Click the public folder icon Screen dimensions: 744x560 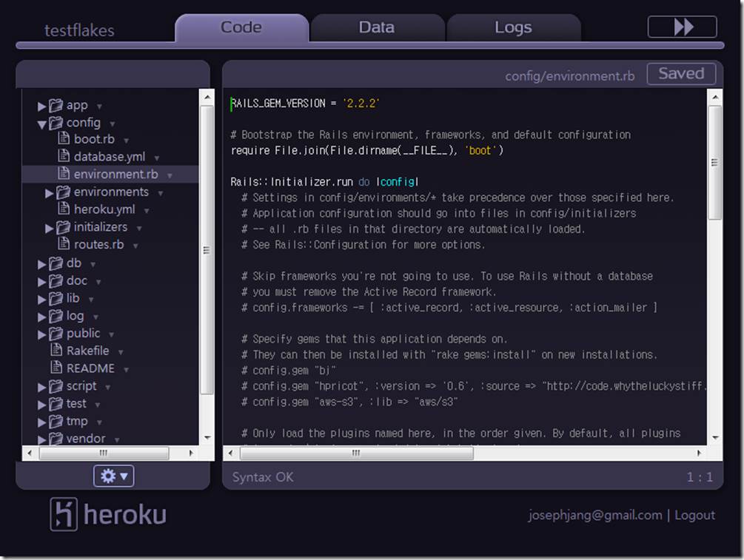(x=56, y=333)
